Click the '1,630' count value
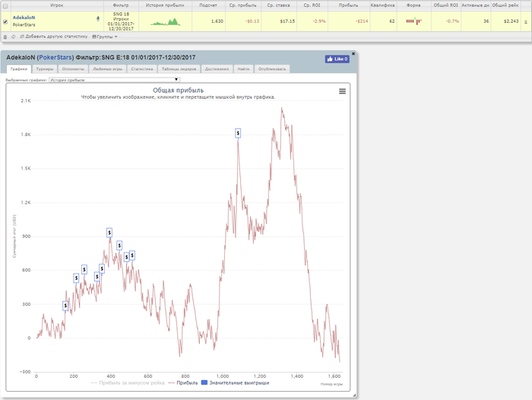The height and width of the screenshot is (400, 532). pos(217,21)
